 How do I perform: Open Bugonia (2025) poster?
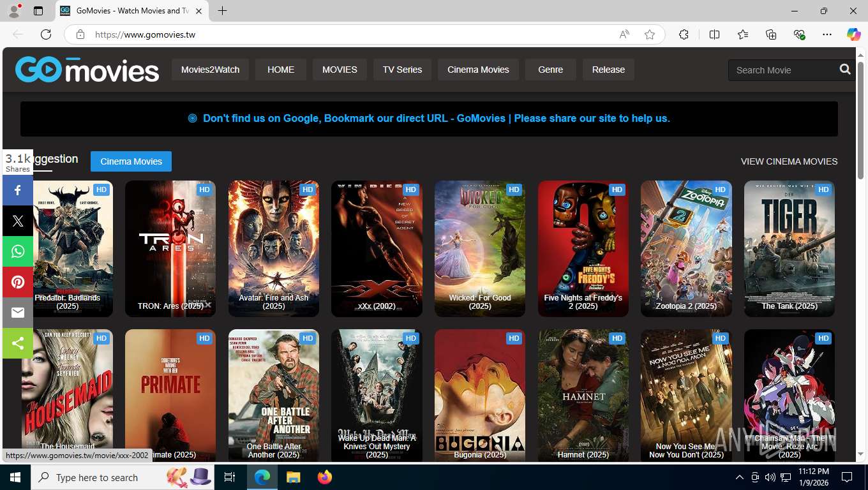(480, 396)
